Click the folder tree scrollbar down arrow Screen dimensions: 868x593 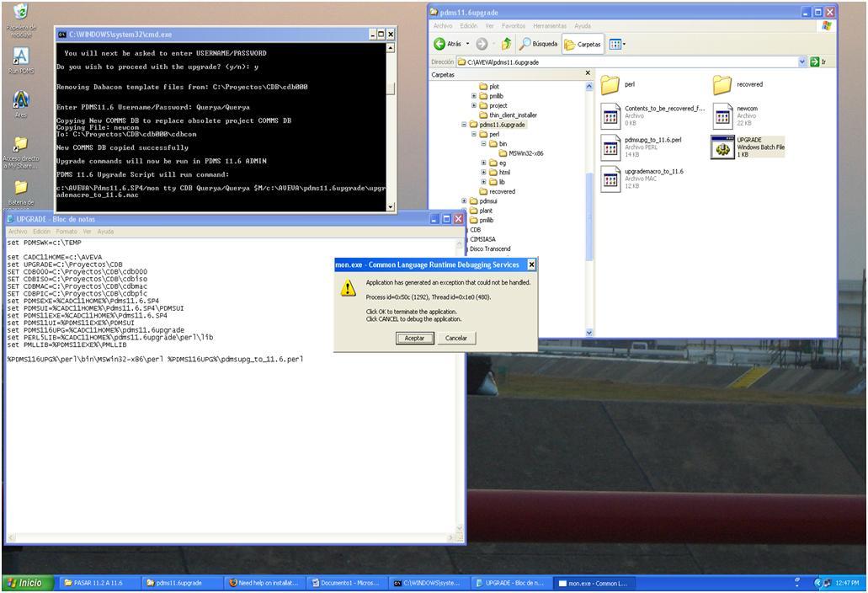(589, 333)
